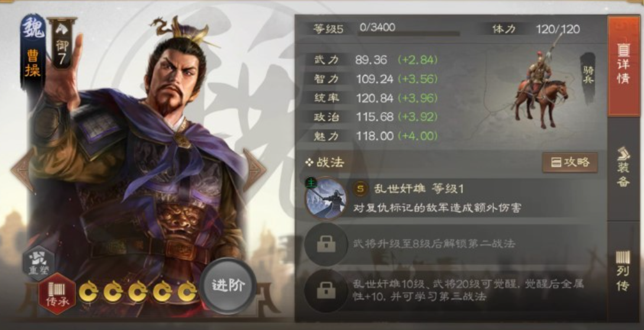The width and height of the screenshot is (644, 330).
Task: Tap the locked second skill slot icon
Action: (x=326, y=244)
